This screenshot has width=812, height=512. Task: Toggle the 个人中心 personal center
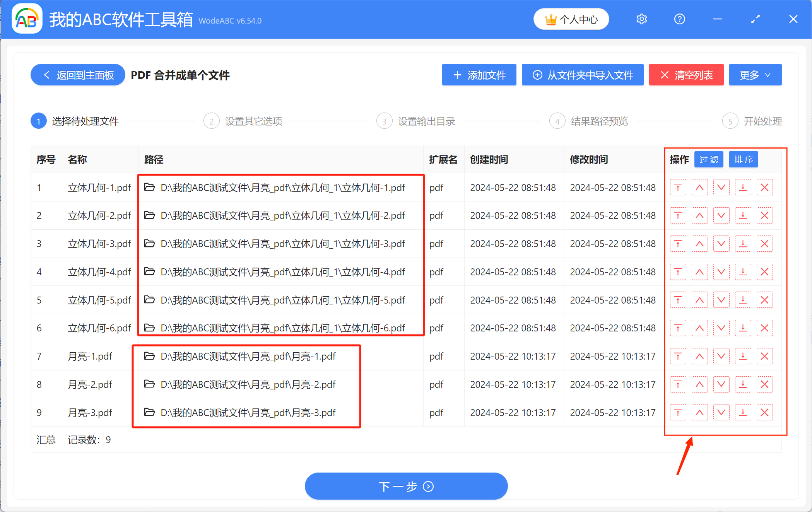coord(571,19)
